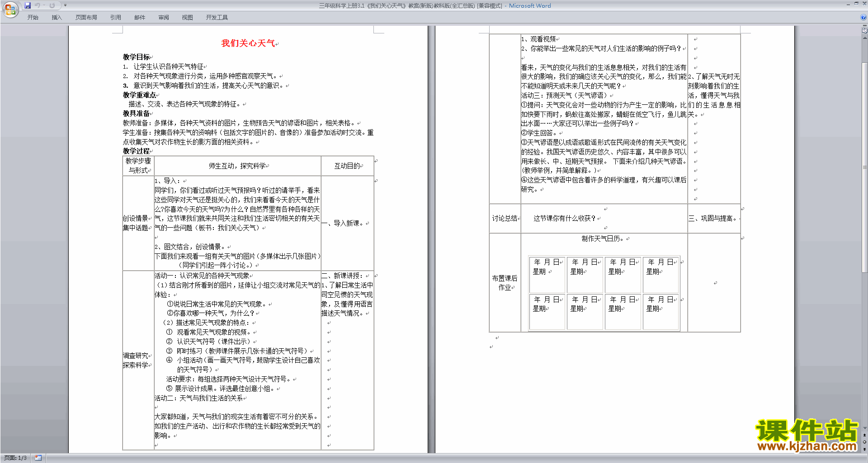Switch to the 引用 tab
This screenshot has width=868, height=463.
(x=116, y=18)
